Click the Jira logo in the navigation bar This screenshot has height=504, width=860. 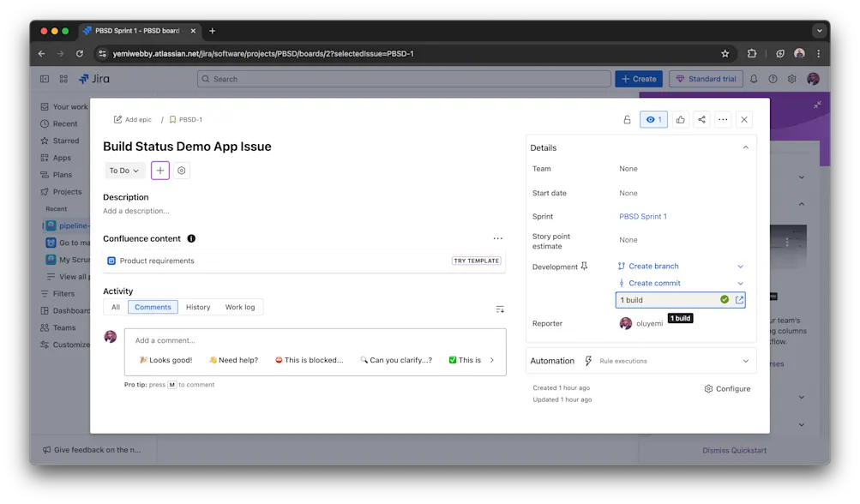[x=94, y=78]
